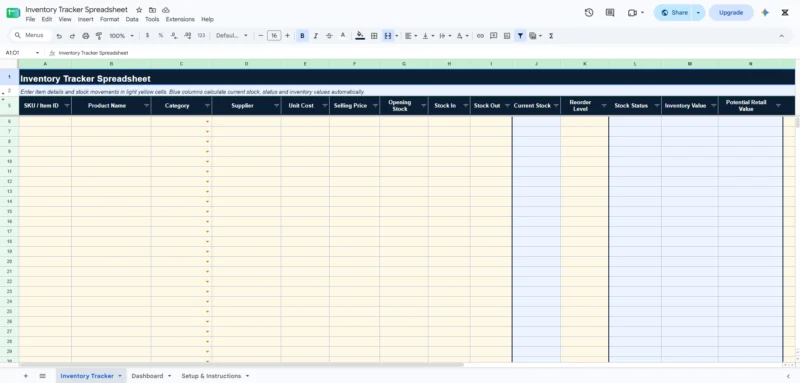800x383 pixels.
Task: Insert a chart from the toolbar
Action: 507,36
